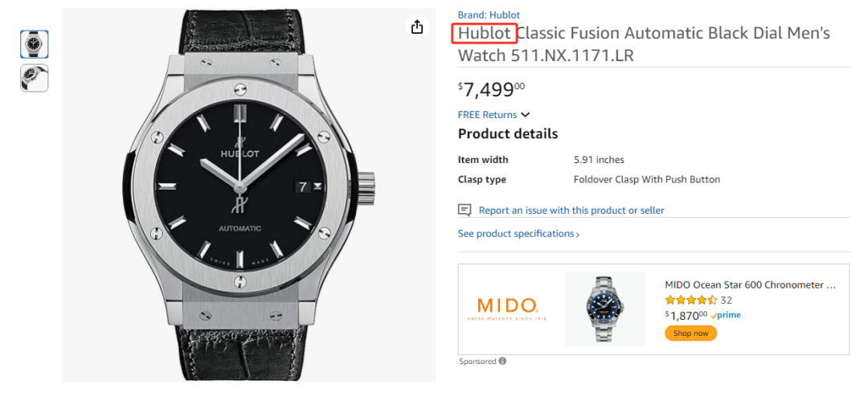Click the share icon above the watch image
Image resolution: width=868 pixels, height=409 pixels.
(x=416, y=27)
